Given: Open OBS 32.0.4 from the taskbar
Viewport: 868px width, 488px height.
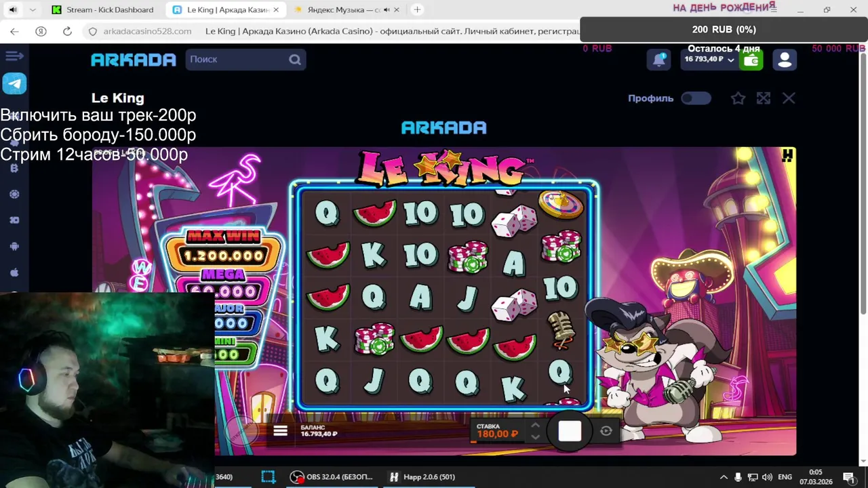Looking at the screenshot, I should click(x=332, y=477).
